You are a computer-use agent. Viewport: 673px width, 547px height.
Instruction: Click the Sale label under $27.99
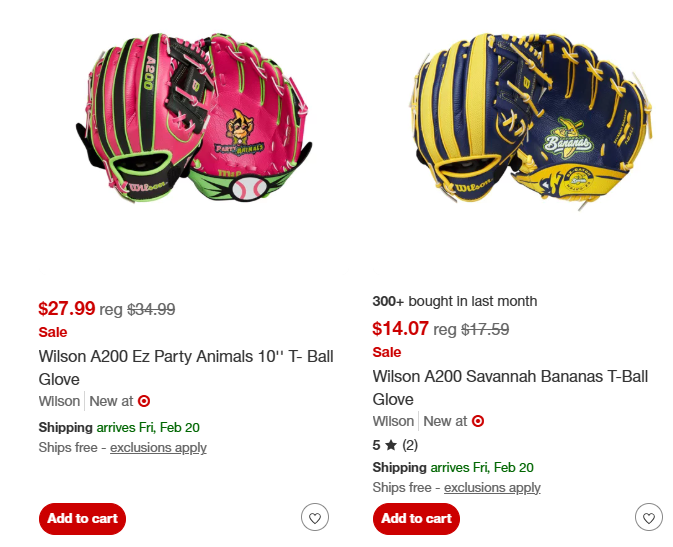point(53,332)
